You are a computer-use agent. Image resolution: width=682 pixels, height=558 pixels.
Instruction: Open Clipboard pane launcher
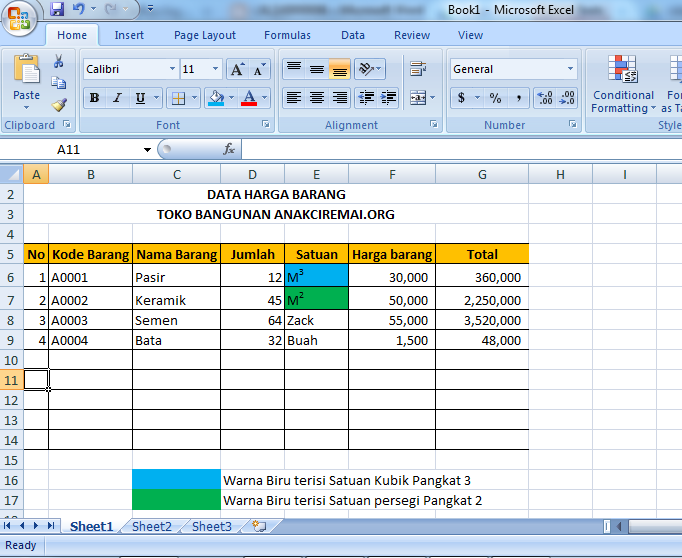tap(67, 124)
